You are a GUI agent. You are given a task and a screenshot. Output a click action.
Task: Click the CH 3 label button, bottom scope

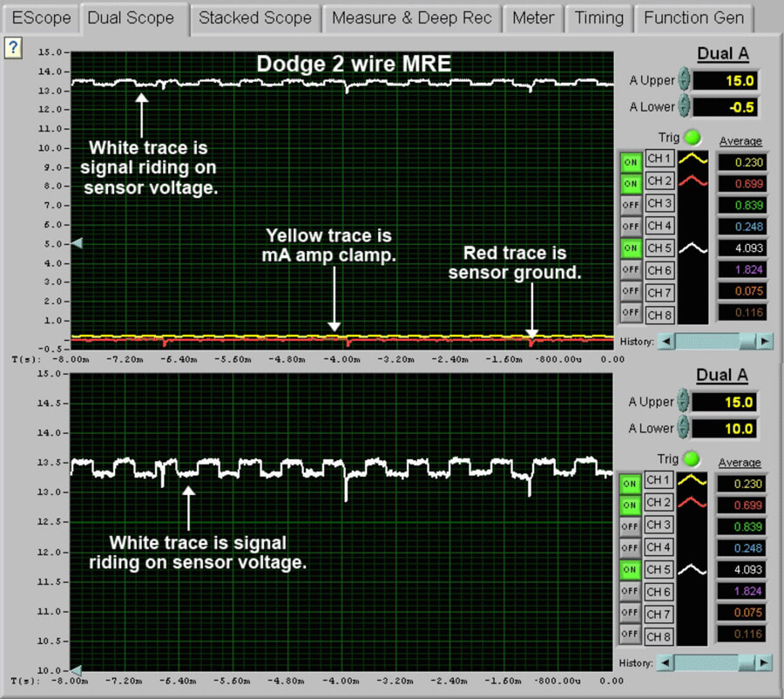[x=659, y=525]
